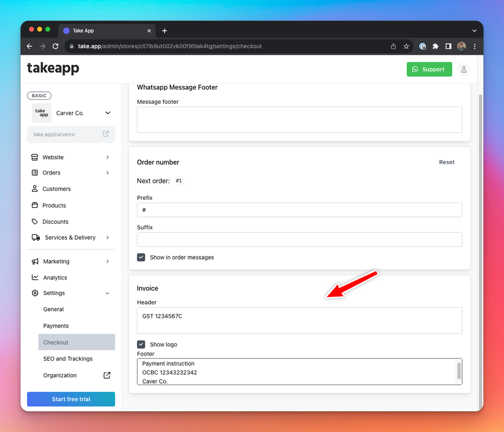
Task: Open the browser extensions puzzle icon
Action: click(x=435, y=46)
